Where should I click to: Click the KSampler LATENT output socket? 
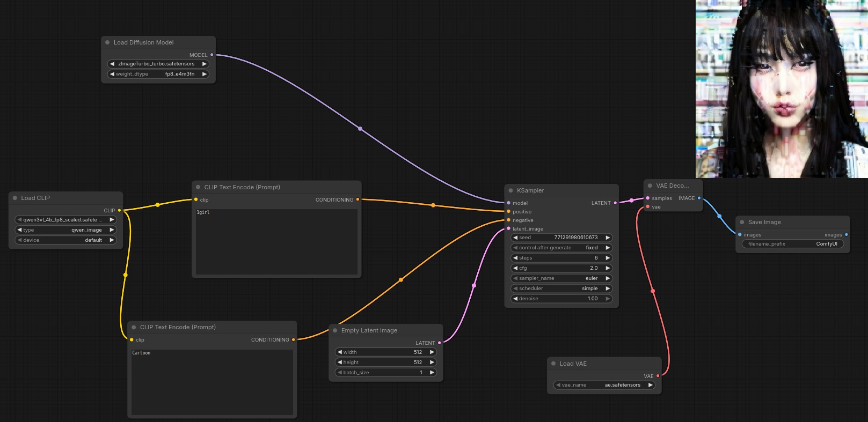(x=615, y=203)
